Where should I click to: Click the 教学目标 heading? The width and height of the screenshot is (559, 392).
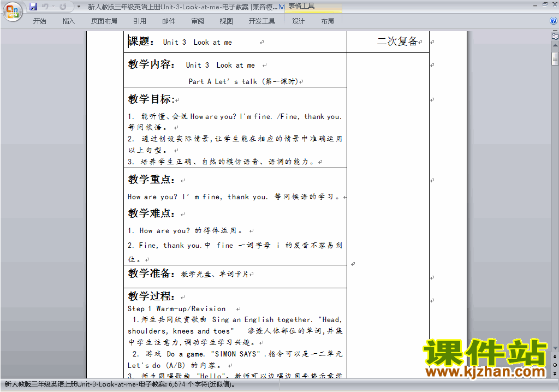152,99
